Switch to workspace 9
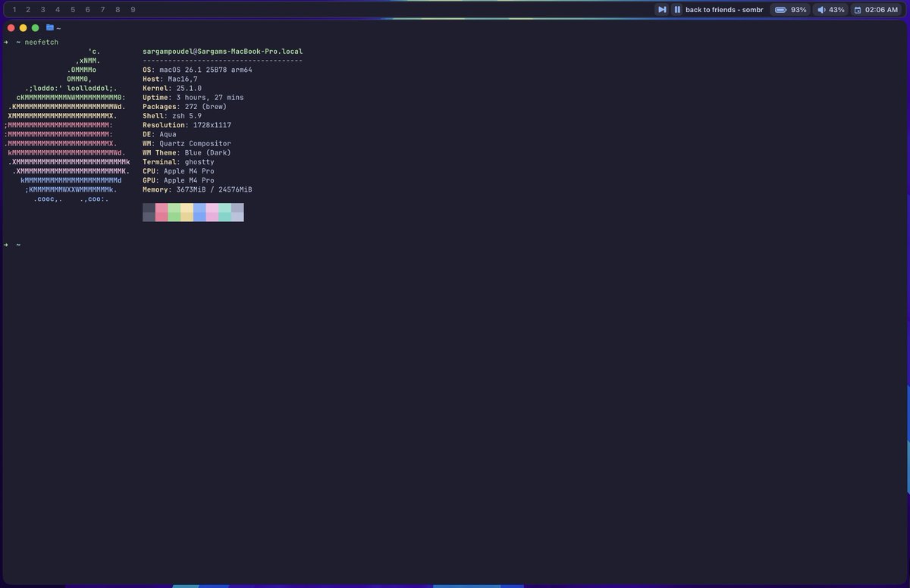The width and height of the screenshot is (910, 588). [x=133, y=10]
